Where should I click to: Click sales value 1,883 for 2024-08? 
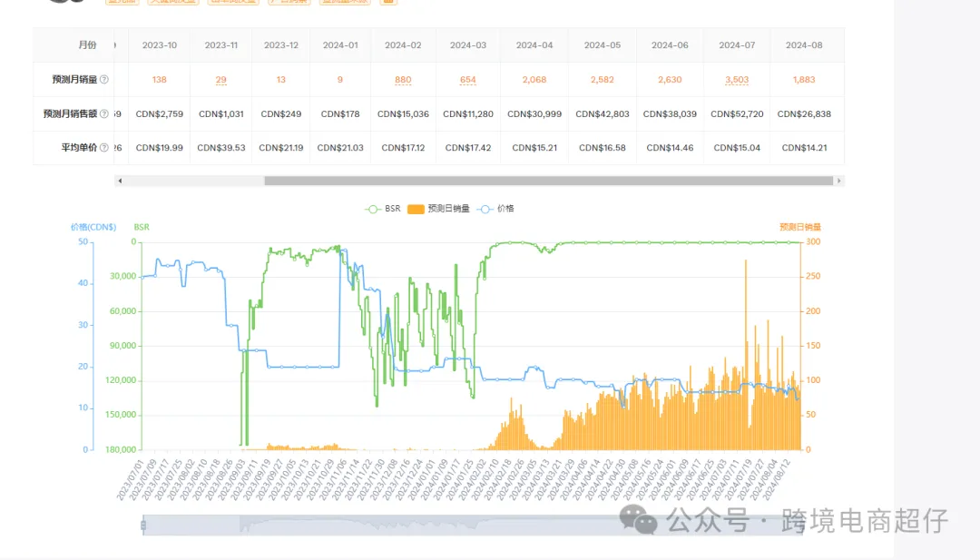pos(804,79)
